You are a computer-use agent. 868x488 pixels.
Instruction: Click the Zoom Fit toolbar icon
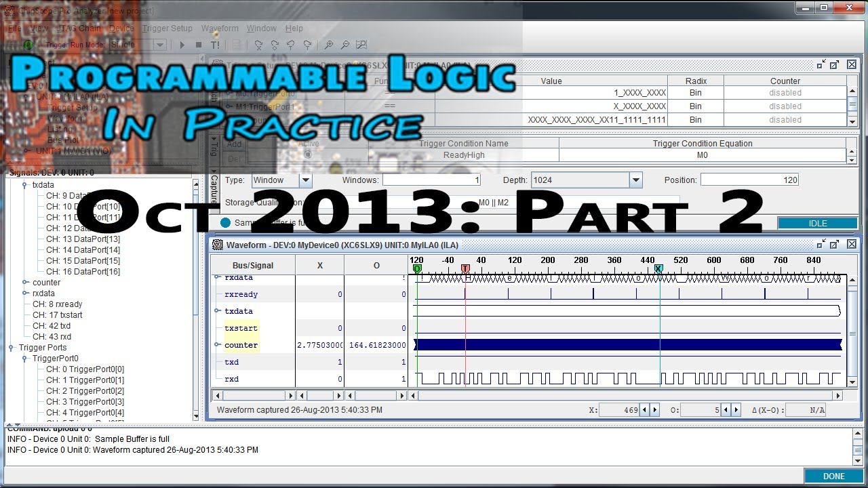pyautogui.click(x=361, y=45)
